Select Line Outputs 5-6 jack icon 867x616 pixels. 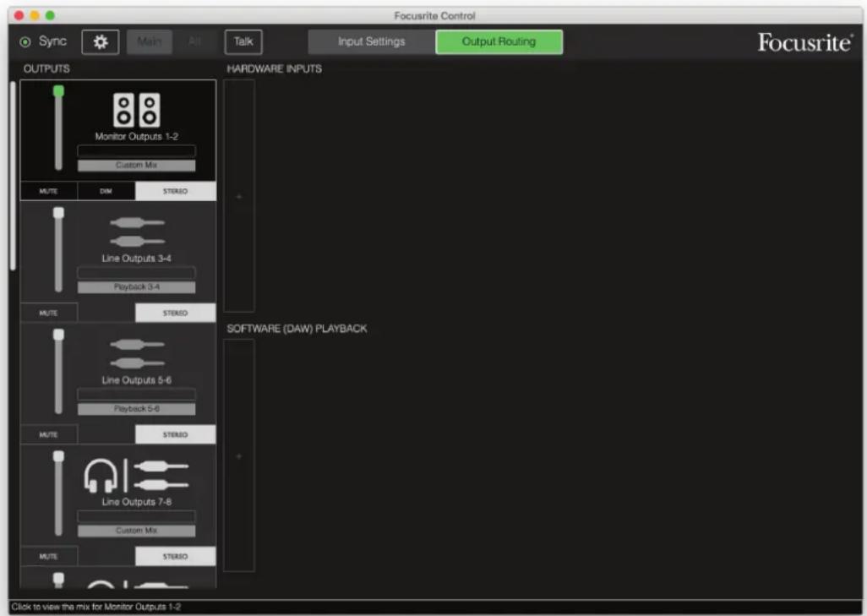click(137, 353)
